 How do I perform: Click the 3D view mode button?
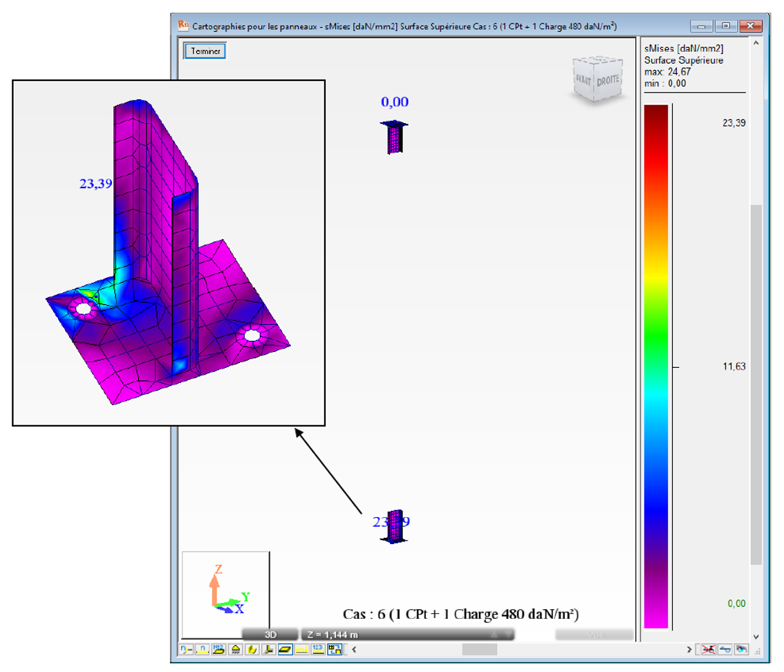(270, 635)
